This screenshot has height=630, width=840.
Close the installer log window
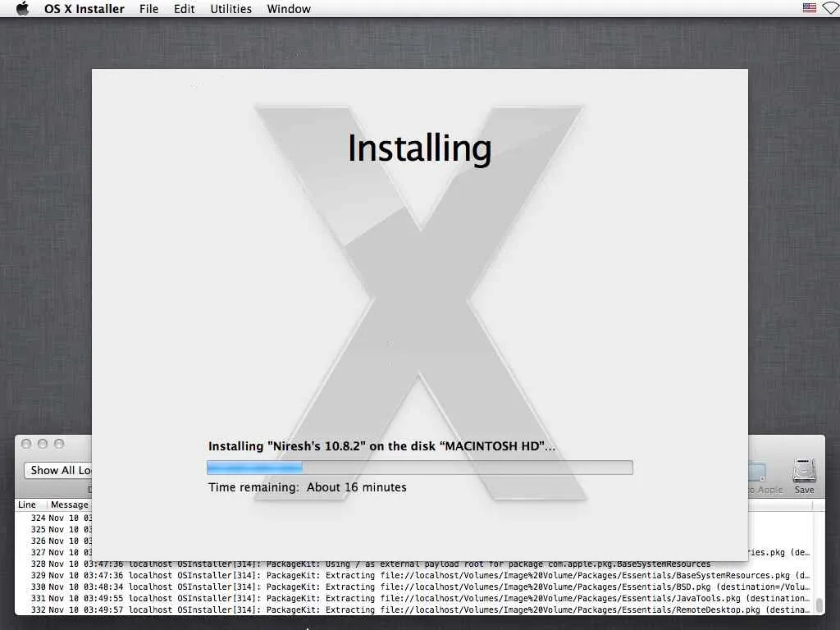pos(25,444)
